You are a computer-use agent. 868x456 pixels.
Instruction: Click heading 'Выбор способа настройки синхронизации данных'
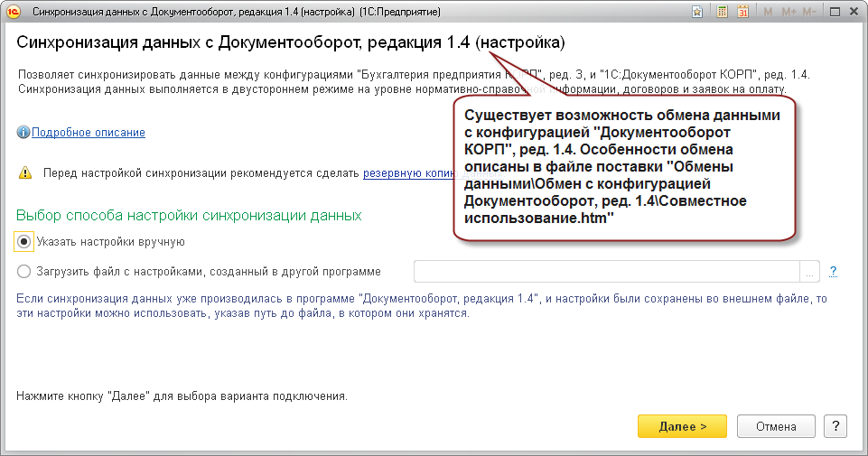189,215
